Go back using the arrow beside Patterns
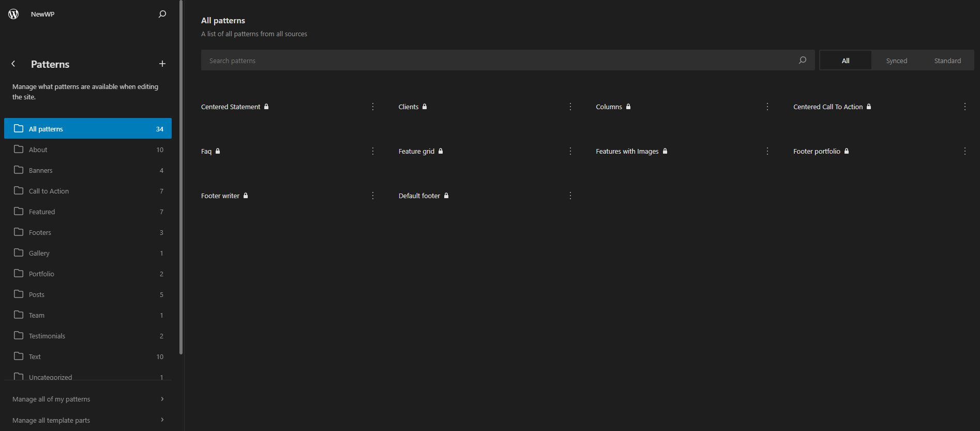The image size is (980, 431). point(13,64)
